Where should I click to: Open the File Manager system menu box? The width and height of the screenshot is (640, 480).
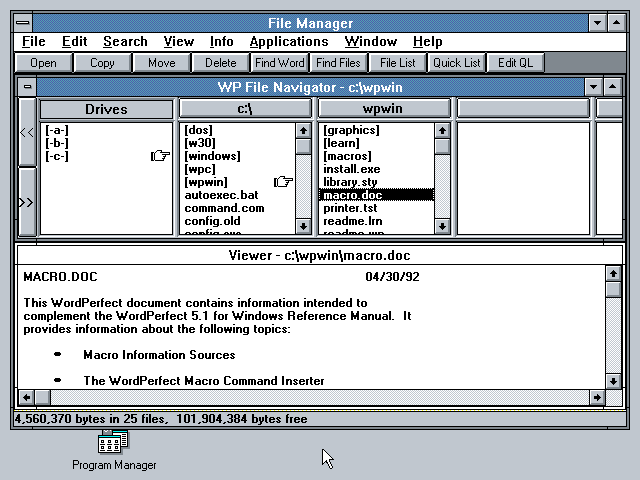pyautogui.click(x=23, y=23)
